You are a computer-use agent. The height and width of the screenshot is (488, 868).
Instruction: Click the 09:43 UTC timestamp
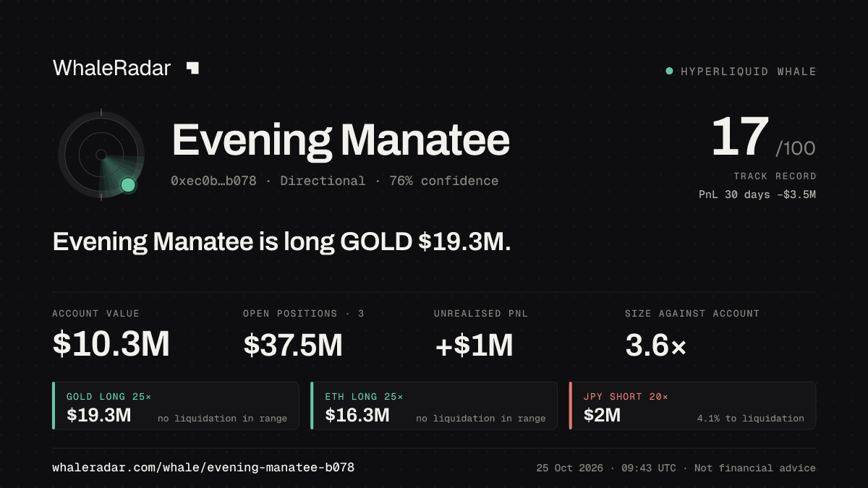(x=647, y=468)
